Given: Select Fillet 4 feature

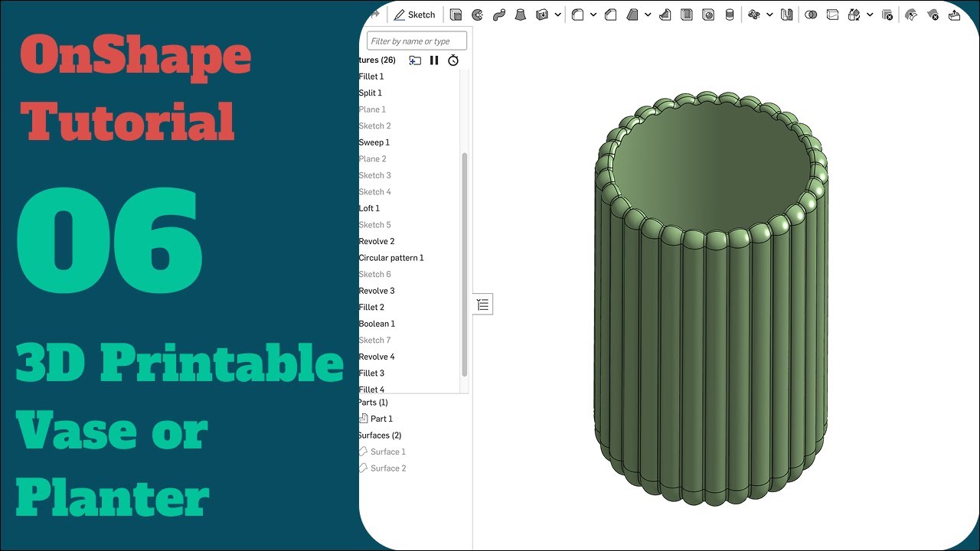Looking at the screenshot, I should (x=371, y=390).
